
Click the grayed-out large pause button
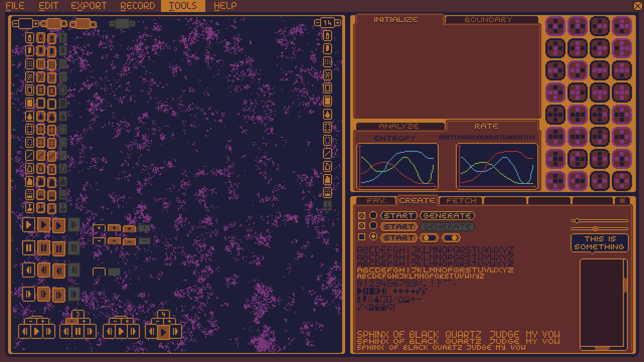pos(74,248)
